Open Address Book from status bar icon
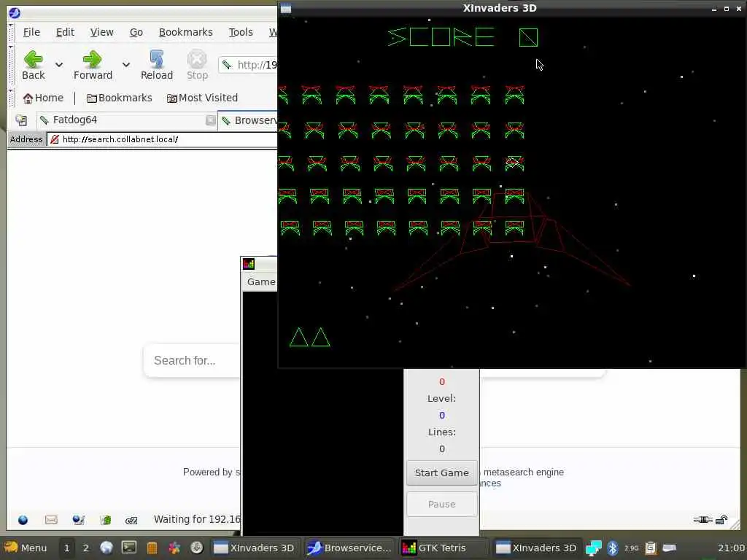The height and width of the screenshot is (560, 747). pos(105,520)
